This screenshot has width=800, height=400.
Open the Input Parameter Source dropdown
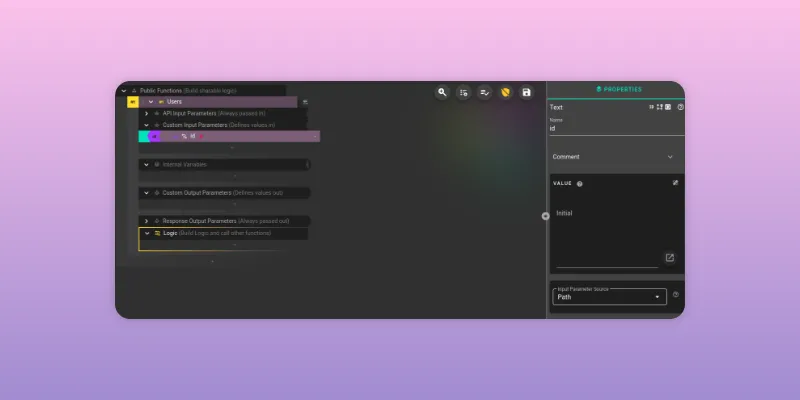[610, 297]
